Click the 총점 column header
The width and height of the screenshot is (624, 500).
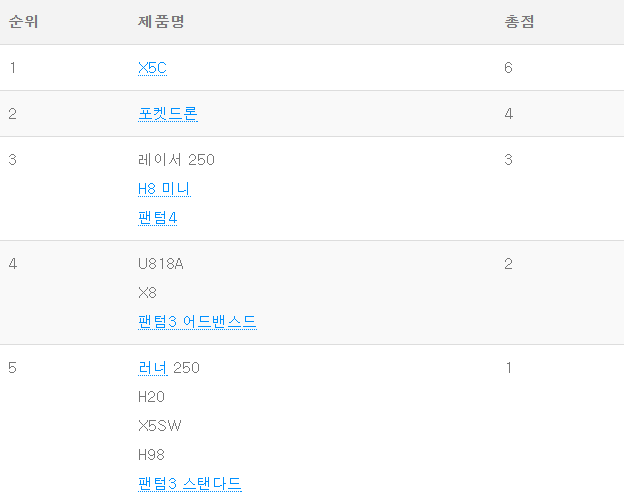[519, 21]
